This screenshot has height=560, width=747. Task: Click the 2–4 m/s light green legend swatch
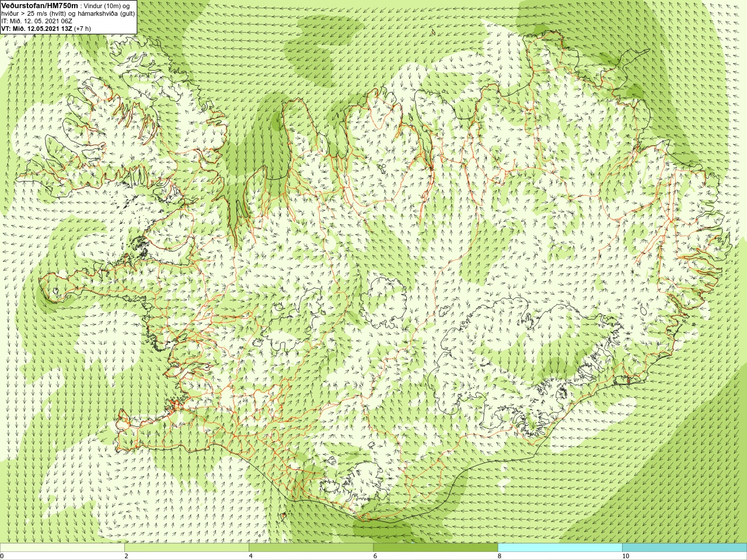point(187,548)
